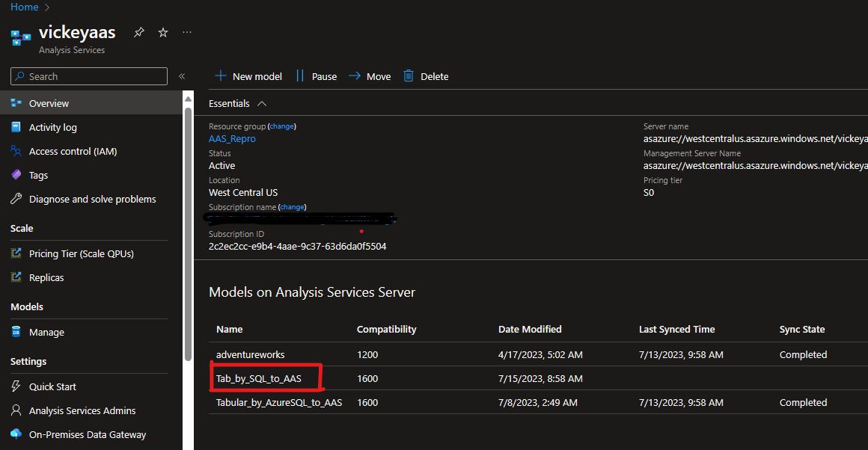Image resolution: width=868 pixels, height=450 pixels.
Task: Click the Delete button
Action: 426,76
